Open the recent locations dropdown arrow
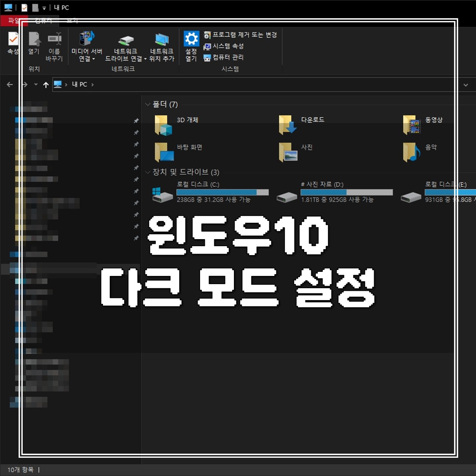This screenshot has height=476, width=476. [36, 84]
